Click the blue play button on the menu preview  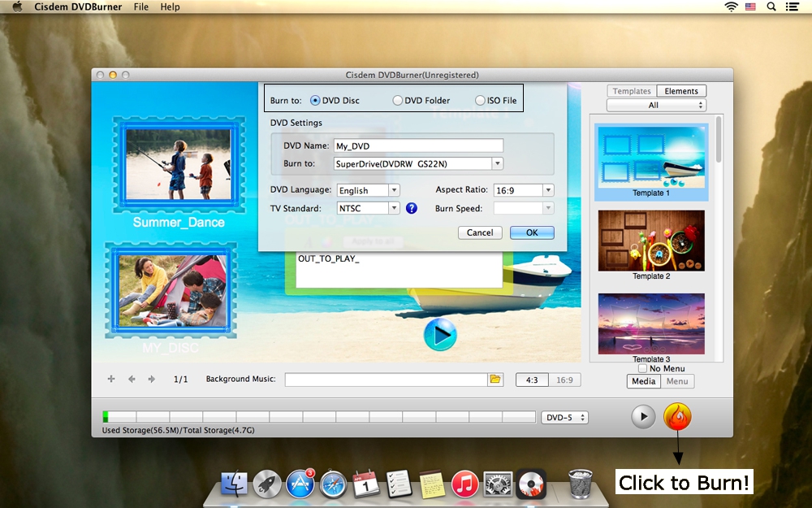[x=439, y=335]
